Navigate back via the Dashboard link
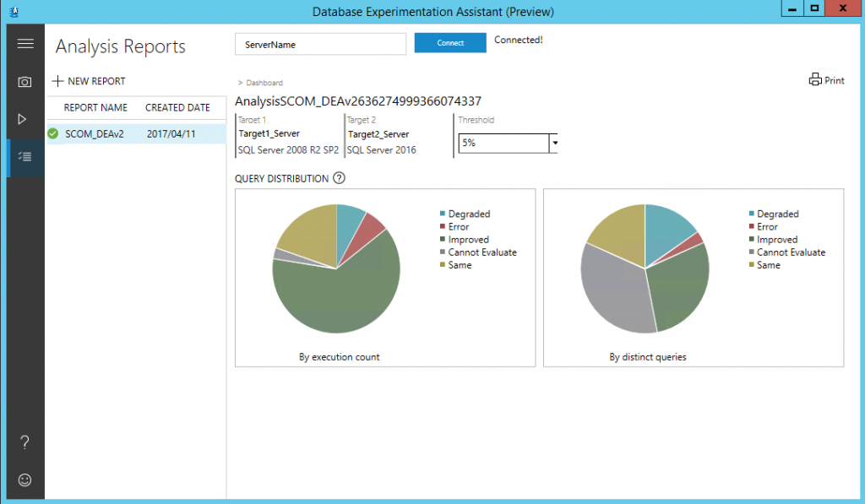This screenshot has height=504, width=865. click(263, 83)
